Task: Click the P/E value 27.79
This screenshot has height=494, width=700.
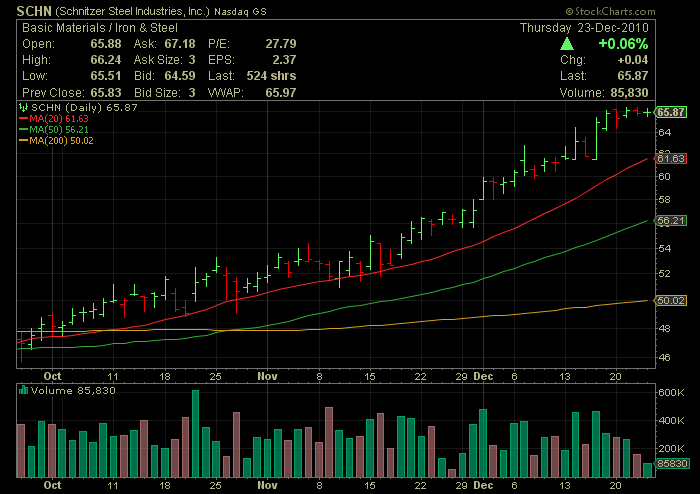Action: click(281, 44)
